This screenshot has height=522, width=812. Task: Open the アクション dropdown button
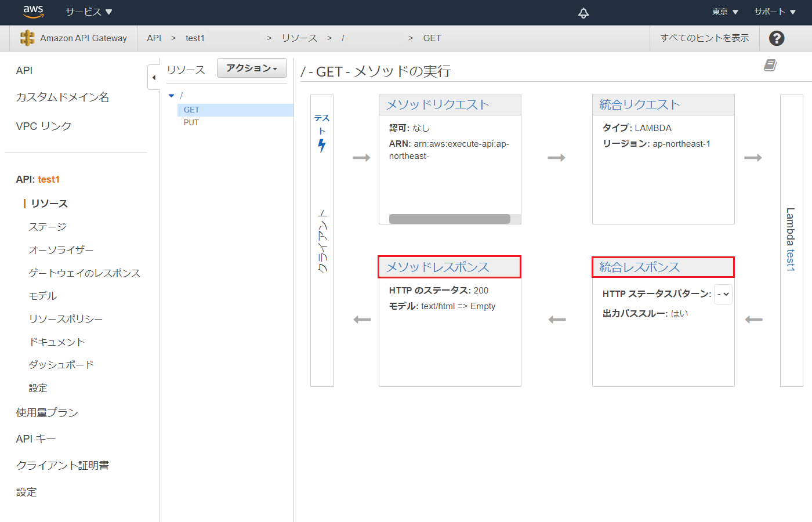click(x=252, y=68)
